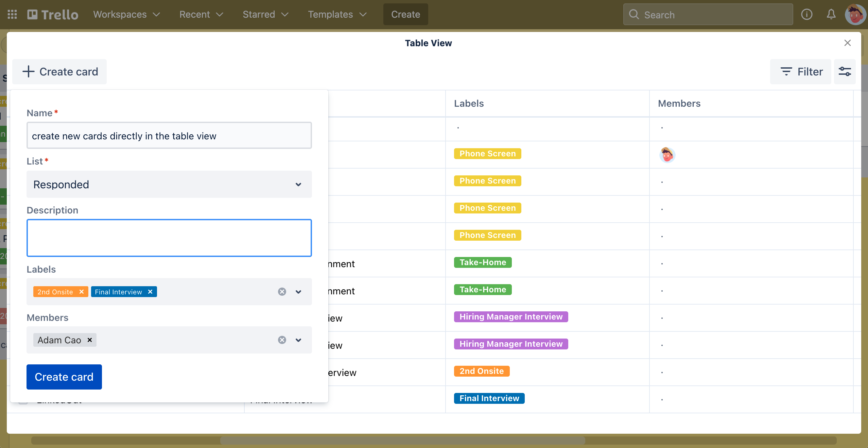Click the information icon in the header
868x448 pixels.
coord(807,14)
